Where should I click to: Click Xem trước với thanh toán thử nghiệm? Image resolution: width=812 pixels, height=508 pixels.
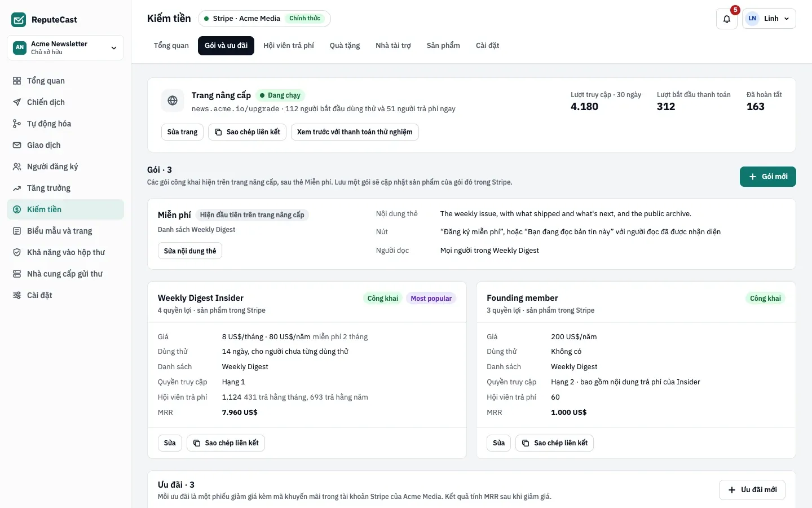pos(355,132)
